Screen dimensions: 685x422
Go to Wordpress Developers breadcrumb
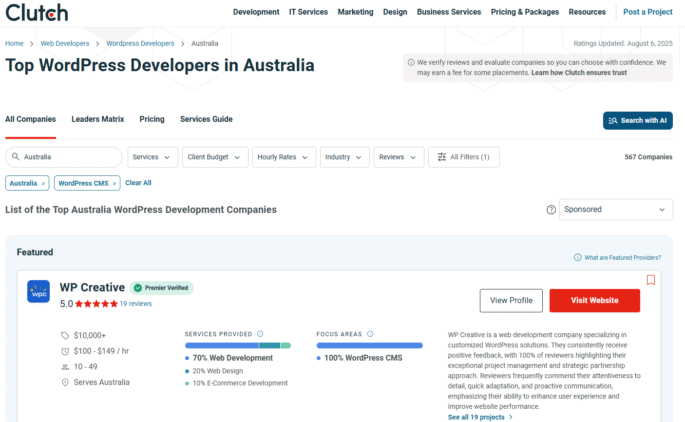click(x=140, y=43)
